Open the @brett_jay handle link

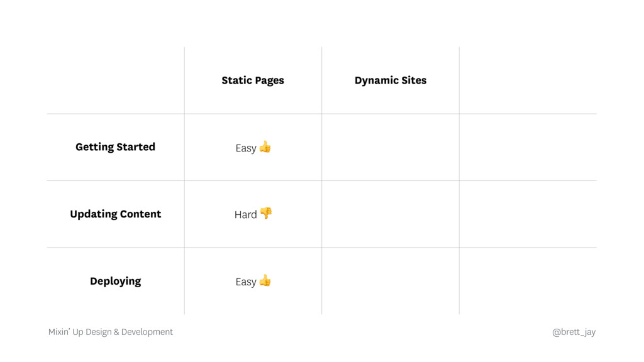tap(574, 332)
